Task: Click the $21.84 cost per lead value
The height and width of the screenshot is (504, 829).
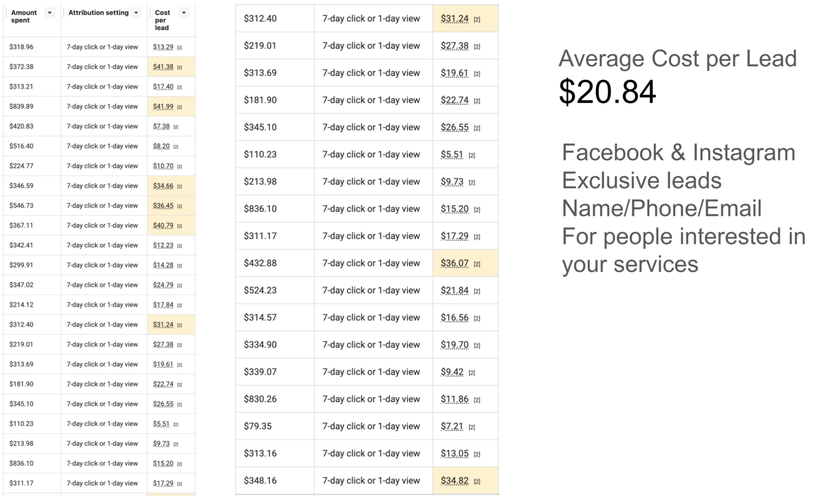Action: [455, 291]
